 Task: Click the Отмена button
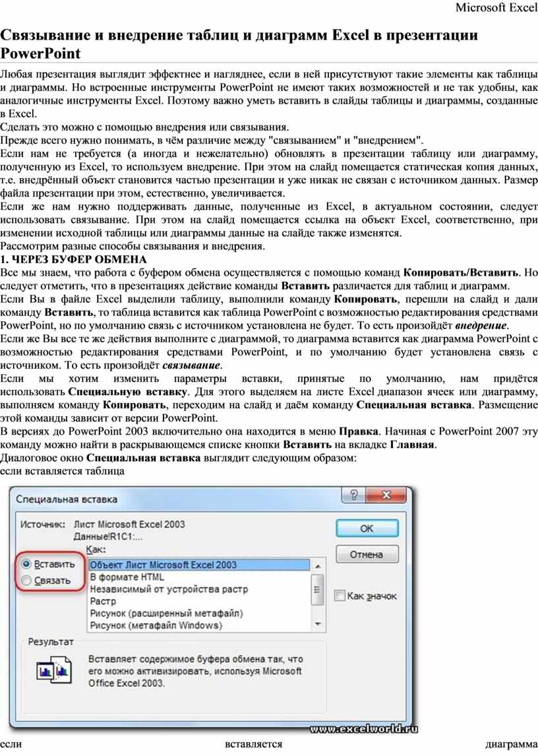(x=367, y=554)
